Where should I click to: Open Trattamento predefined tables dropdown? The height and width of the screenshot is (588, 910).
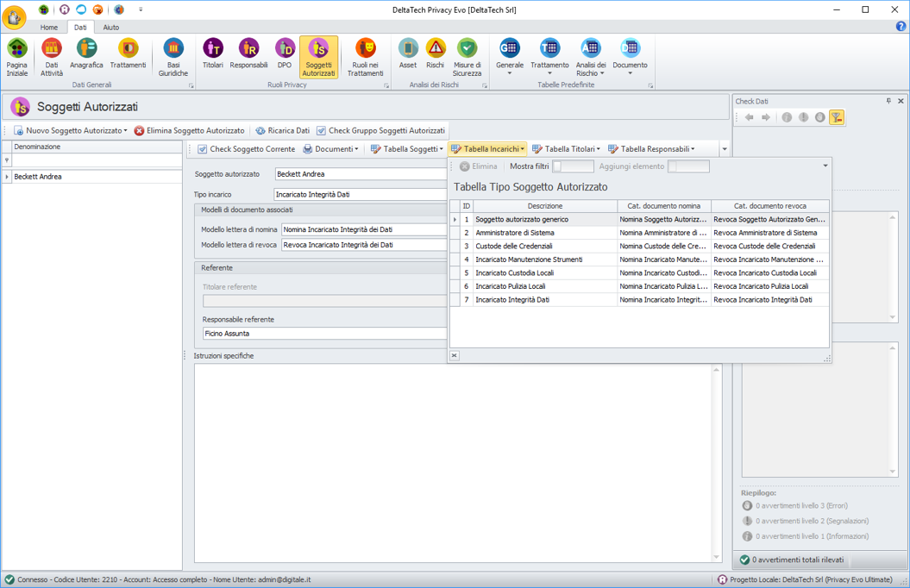(549, 58)
